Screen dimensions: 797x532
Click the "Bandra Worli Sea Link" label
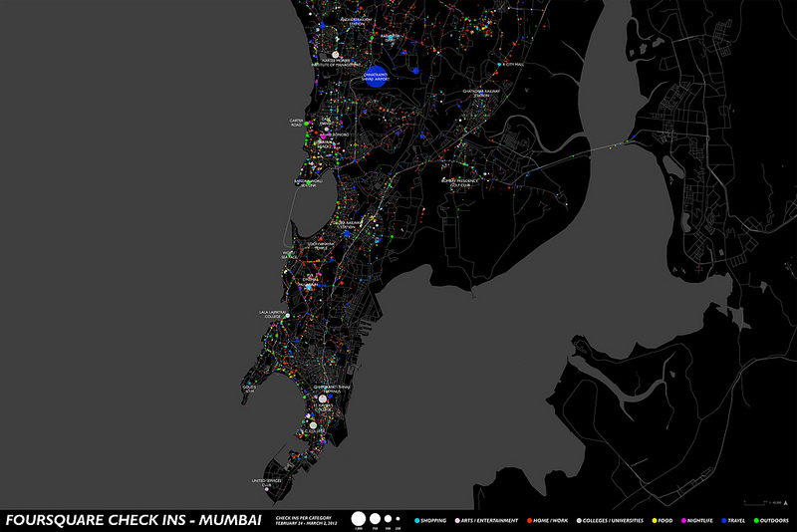click(x=308, y=183)
